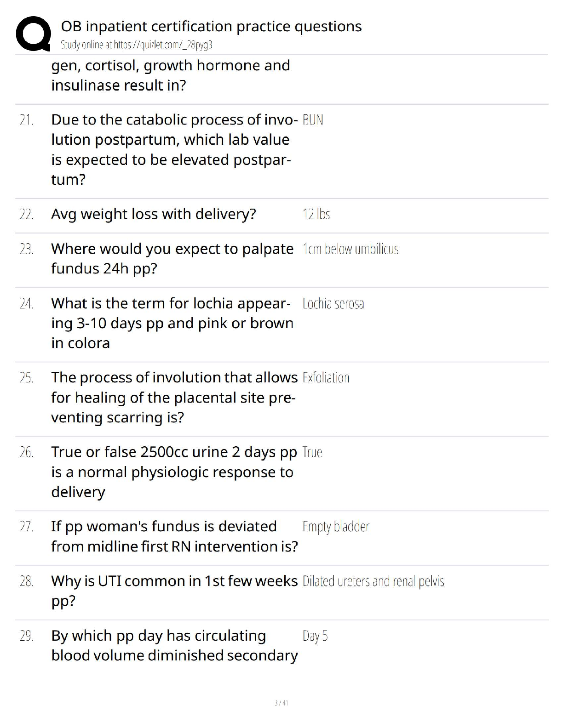Screen dimensions: 563x728
Task: Open the quizlet.com/_28pyg3 study link
Action: click(137, 45)
